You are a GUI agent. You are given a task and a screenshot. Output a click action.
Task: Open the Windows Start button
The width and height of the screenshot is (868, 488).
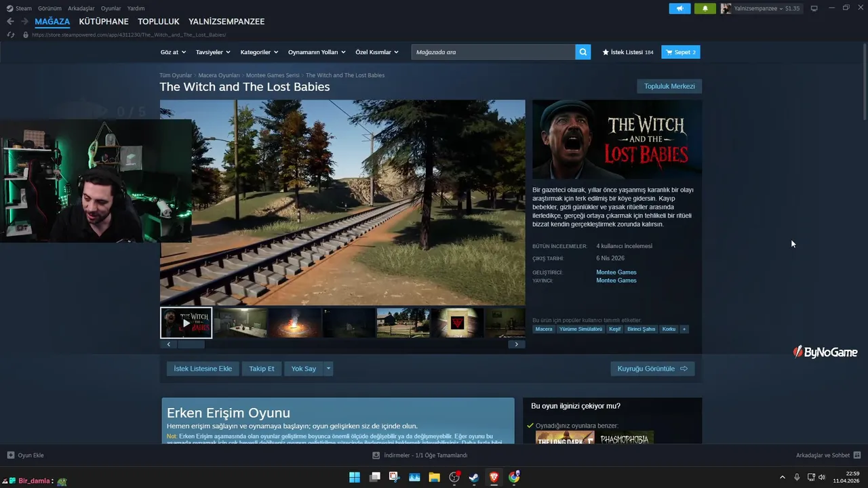(x=355, y=477)
